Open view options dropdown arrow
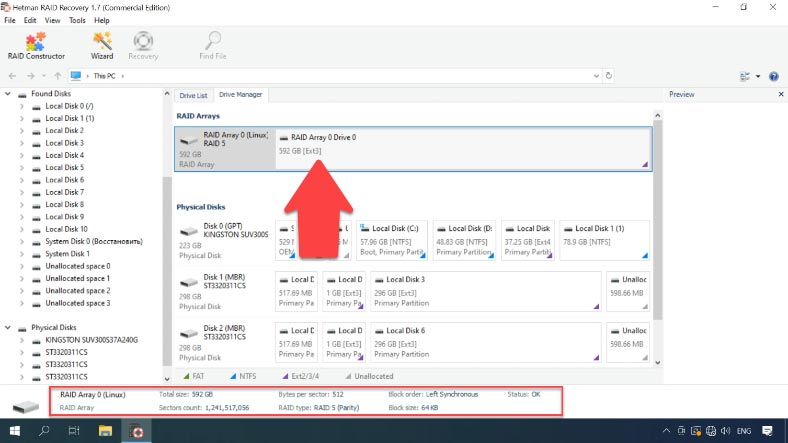Viewport: 788px width, 443px height. point(758,76)
